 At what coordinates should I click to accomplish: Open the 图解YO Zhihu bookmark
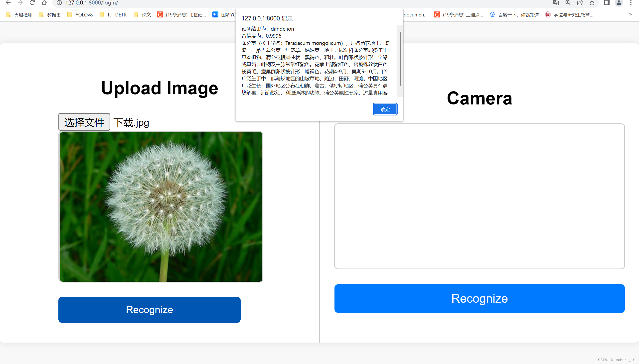click(x=224, y=15)
